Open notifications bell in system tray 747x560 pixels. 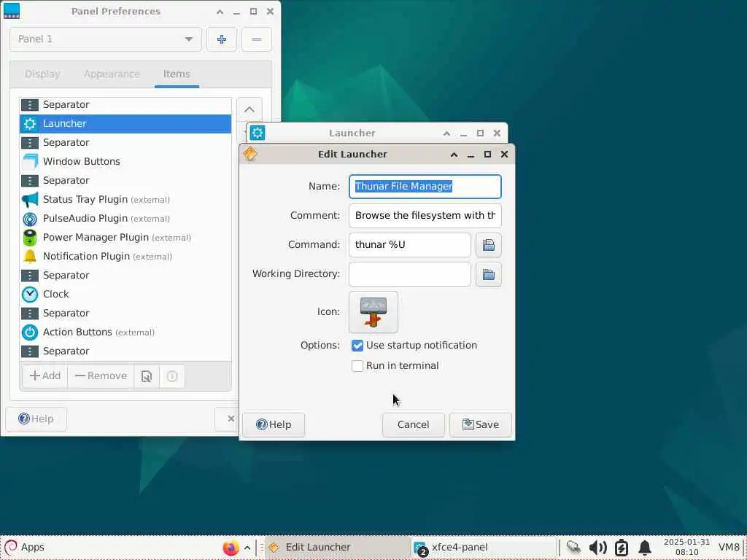645,548
